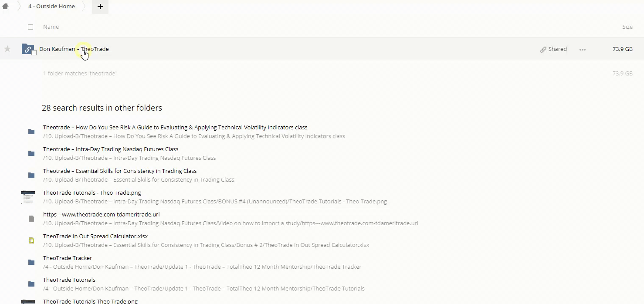Image resolution: width=644 pixels, height=304 pixels.
Task: Sort files by the Name column header
Action: click(x=51, y=27)
